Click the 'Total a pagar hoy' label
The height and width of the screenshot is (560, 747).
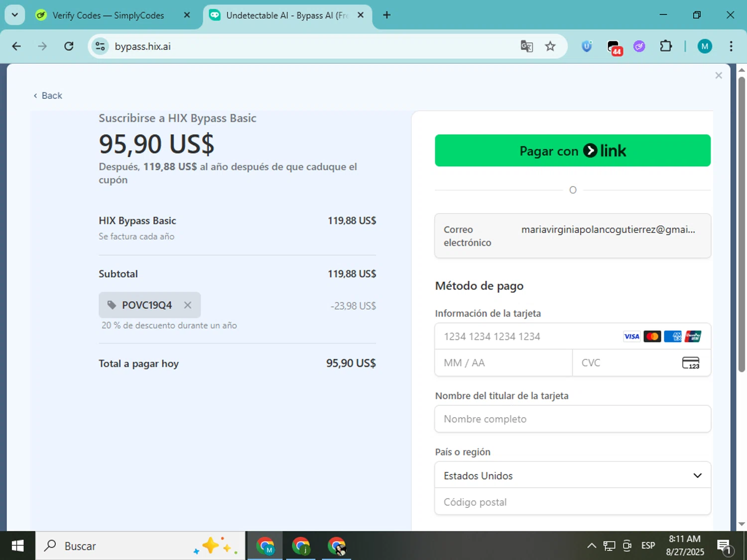click(138, 364)
